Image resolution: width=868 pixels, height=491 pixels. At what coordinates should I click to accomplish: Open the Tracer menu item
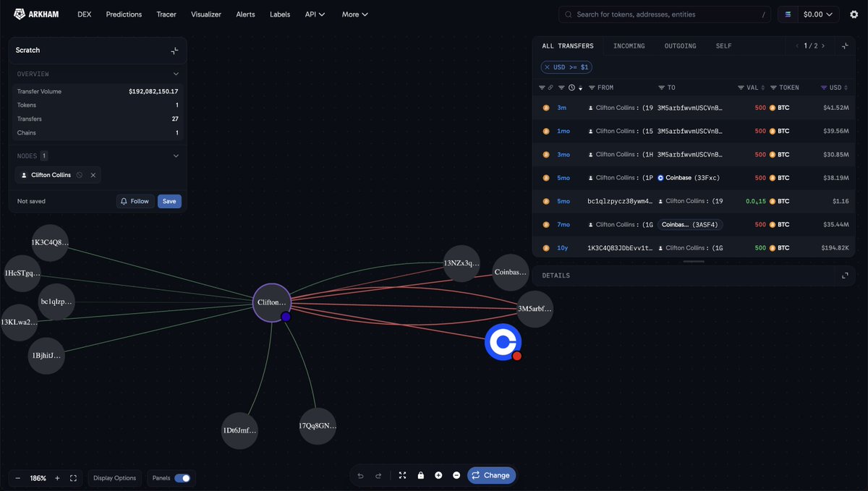click(166, 14)
